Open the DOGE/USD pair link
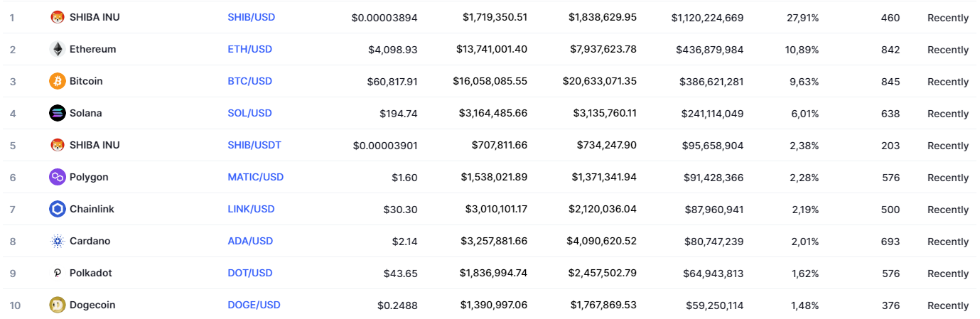The width and height of the screenshot is (980, 319). point(254,305)
